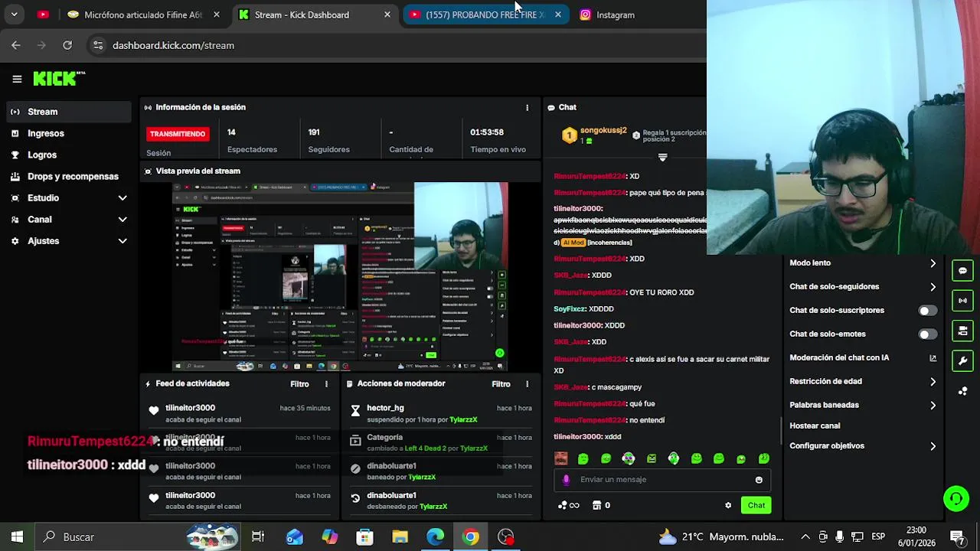Click the AI moderation external link icon
This screenshot has width=980, height=551.
point(933,358)
